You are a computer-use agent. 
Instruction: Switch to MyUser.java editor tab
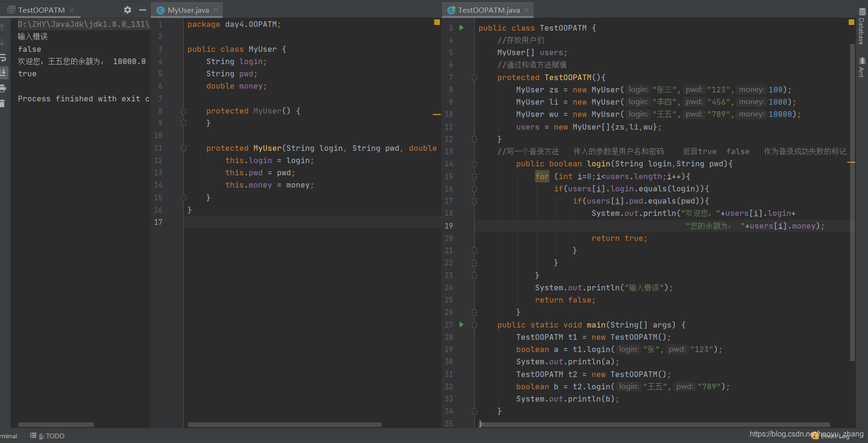click(188, 10)
